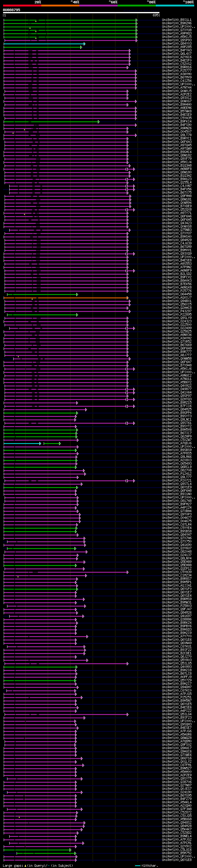Viewport: 197px width, 868px height.
Task: Click the green ~80% identity legend swatch
Action: tap(137, 6)
